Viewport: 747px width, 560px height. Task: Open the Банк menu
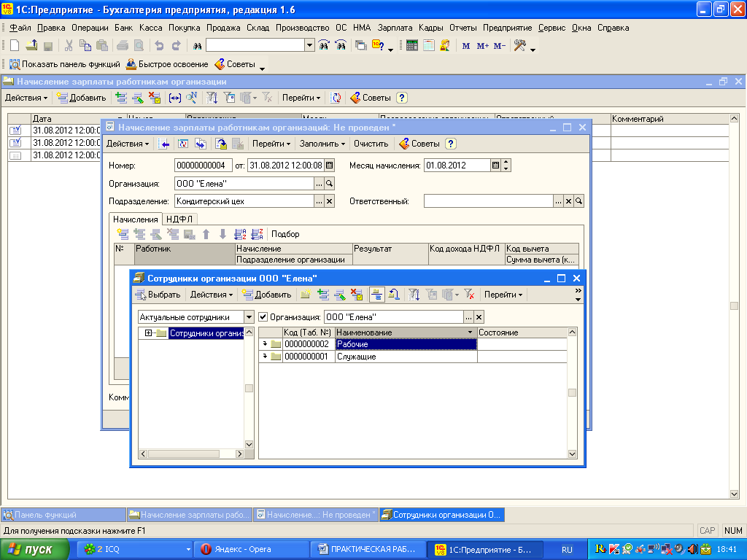124,28
